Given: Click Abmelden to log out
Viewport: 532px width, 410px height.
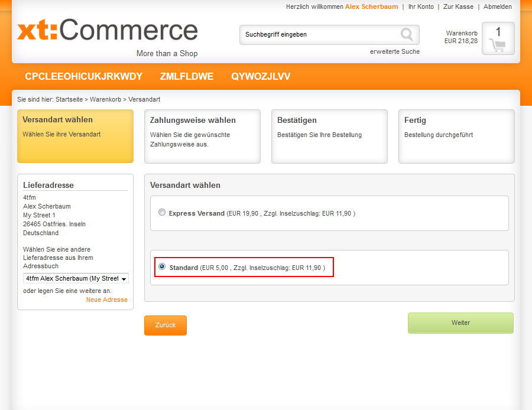Looking at the screenshot, I should [498, 6].
